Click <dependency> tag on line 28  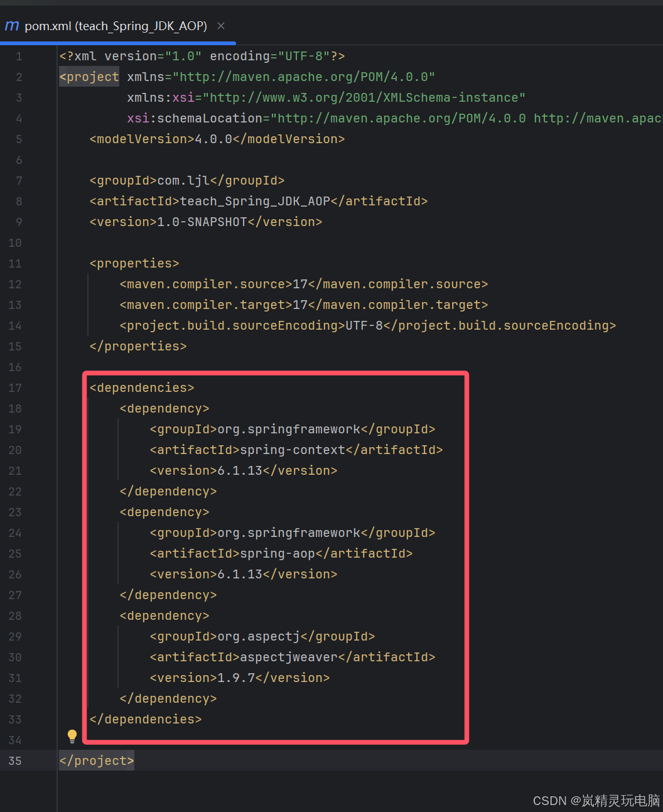pyautogui.click(x=164, y=615)
